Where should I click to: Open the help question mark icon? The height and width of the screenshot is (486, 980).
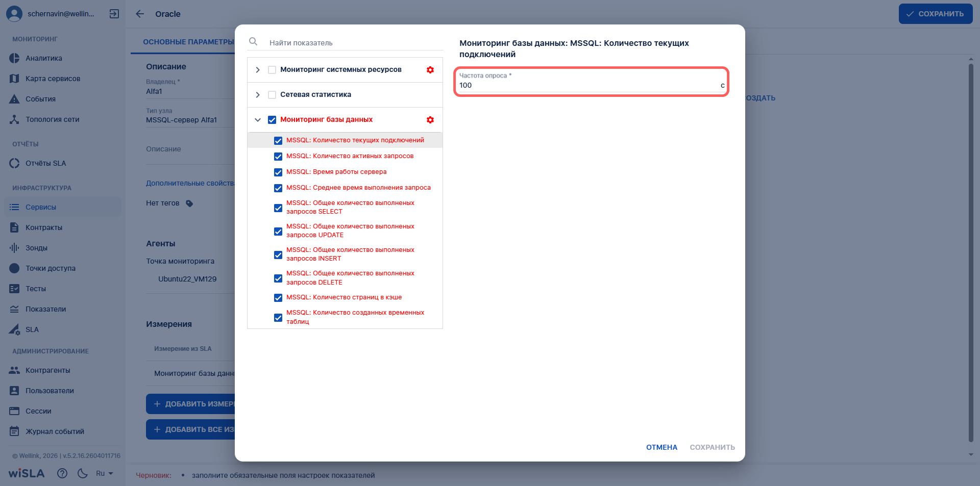62,473
